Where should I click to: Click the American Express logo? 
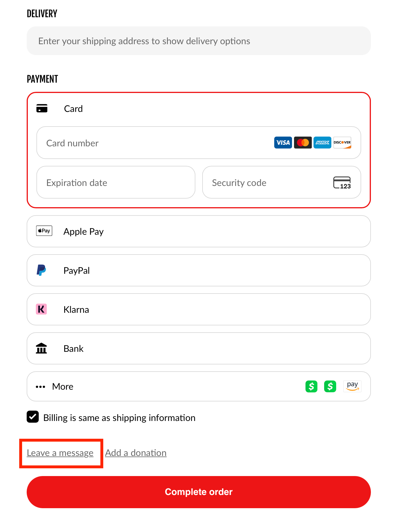click(322, 143)
